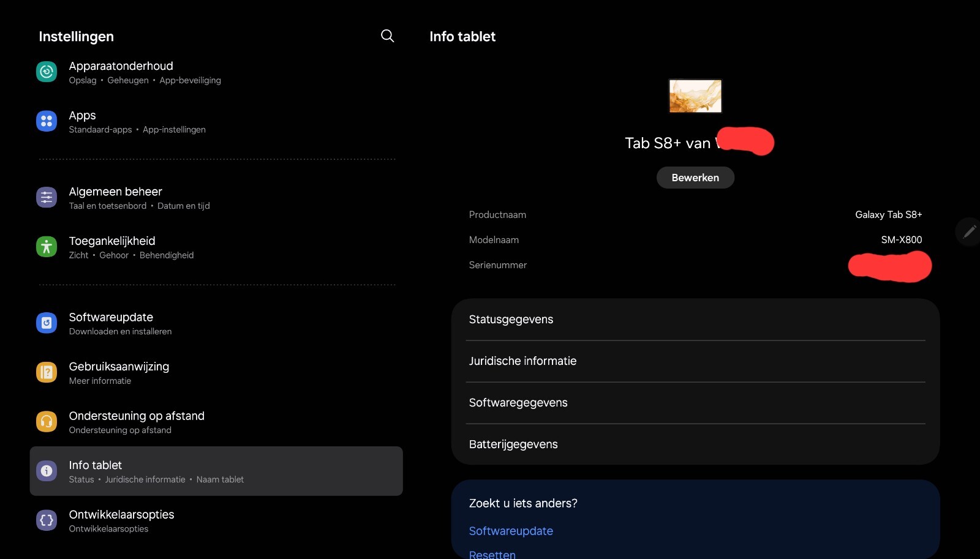This screenshot has height=559, width=980.
Task: Click the 'Productnaam' label
Action: pos(497,215)
